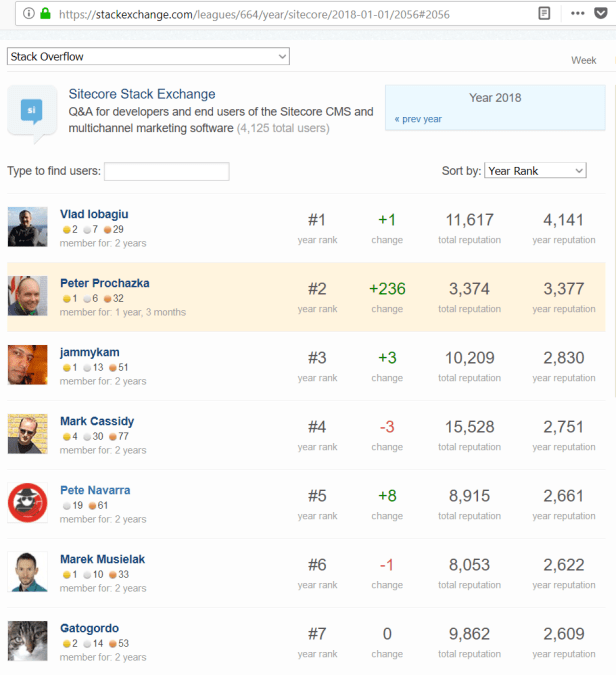
Task: Open the page actions three-dot menu
Action: [x=577, y=14]
